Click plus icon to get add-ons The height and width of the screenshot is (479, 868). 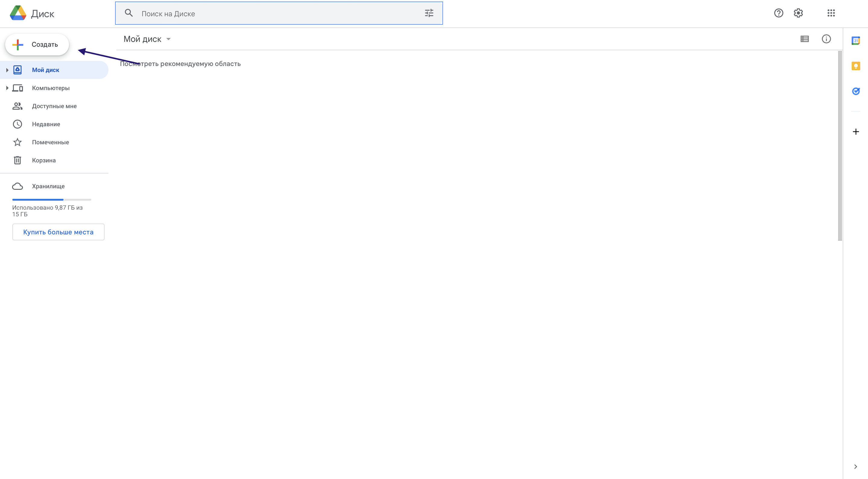click(x=856, y=132)
